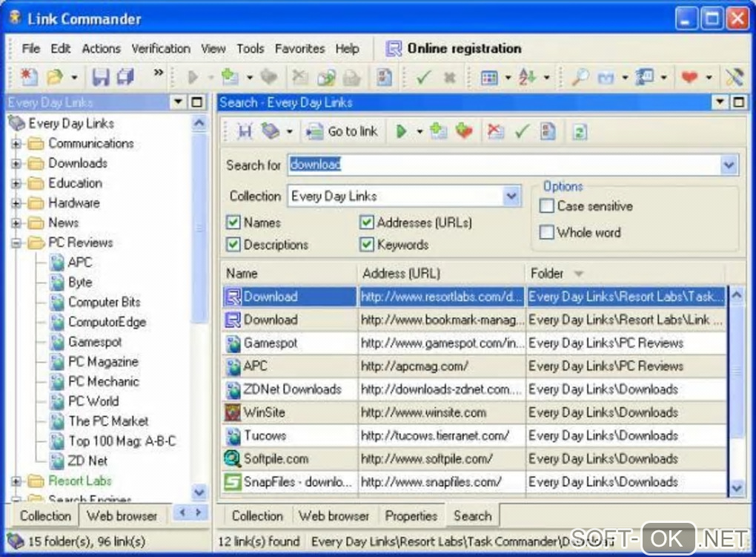Open the left panel title dropdown arrow

tap(178, 102)
